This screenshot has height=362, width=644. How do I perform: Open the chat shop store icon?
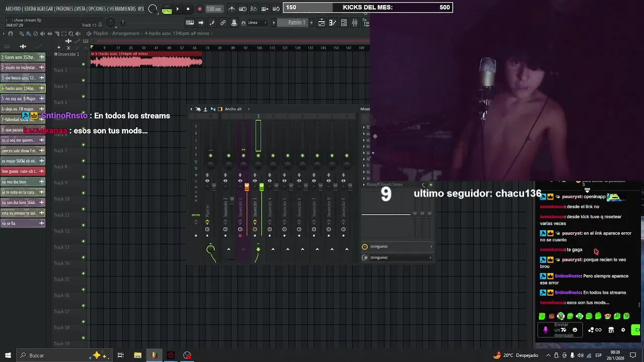[x=611, y=330]
